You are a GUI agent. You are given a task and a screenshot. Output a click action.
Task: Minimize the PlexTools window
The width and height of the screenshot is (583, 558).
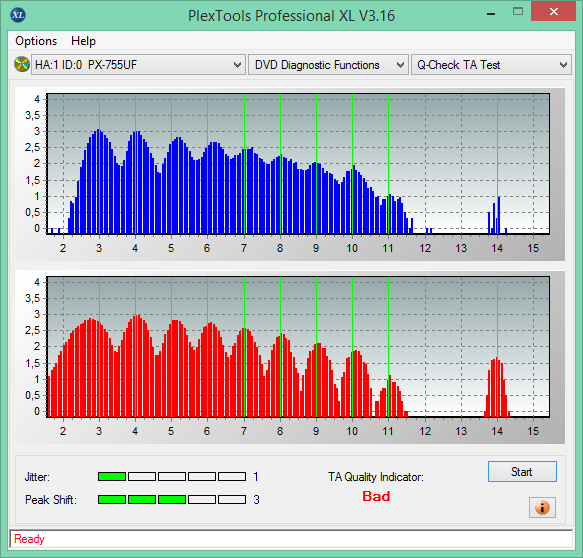click(x=491, y=14)
